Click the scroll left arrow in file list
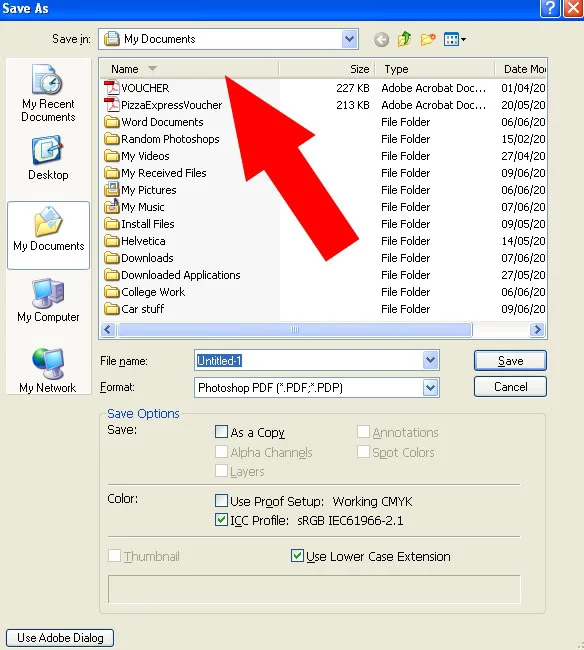This screenshot has height=650, width=584. click(x=108, y=330)
